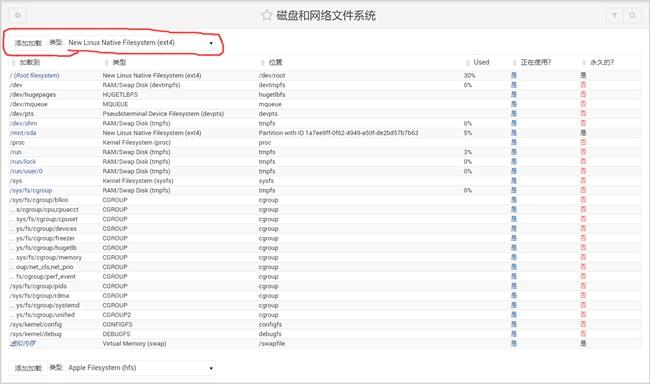The width and height of the screenshot is (650, 384).
Task: Select the /sys/kernel/config mount point text
Action: pyautogui.click(x=36, y=324)
